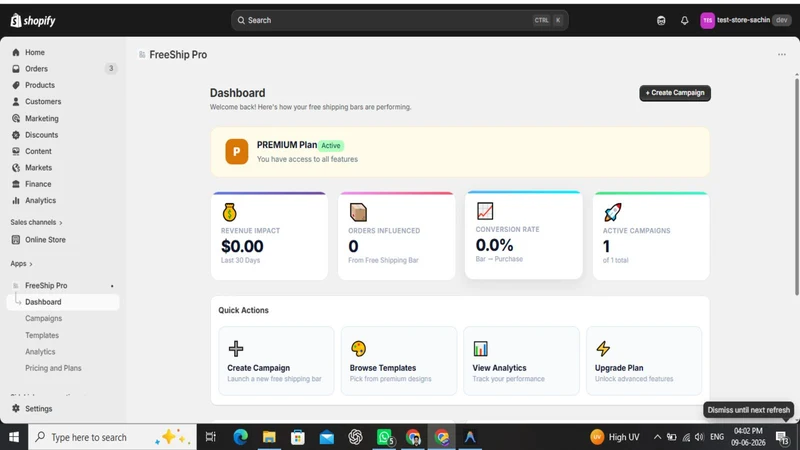Open View Analytics quick action card

[521, 361]
